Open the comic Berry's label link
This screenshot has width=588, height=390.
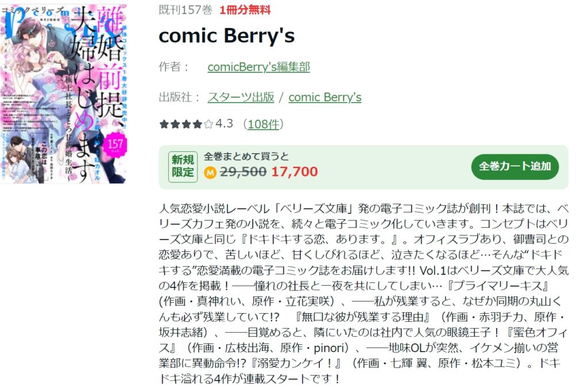click(x=325, y=97)
